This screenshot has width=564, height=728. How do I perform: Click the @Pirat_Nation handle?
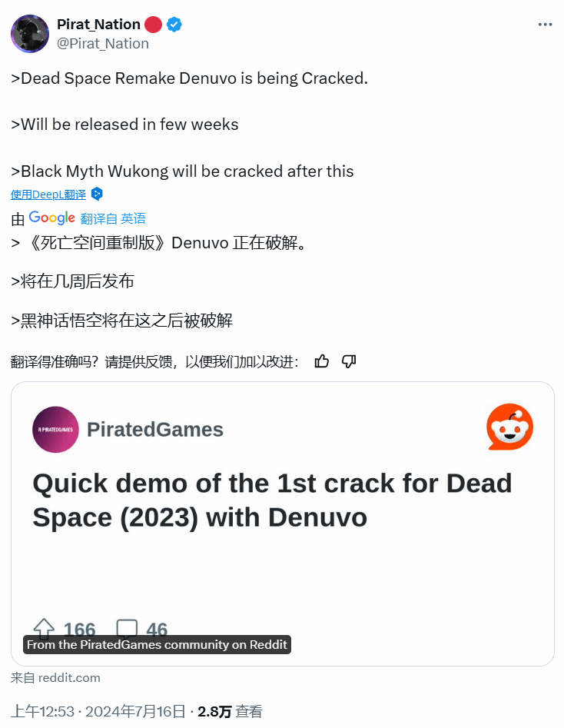pyautogui.click(x=103, y=44)
